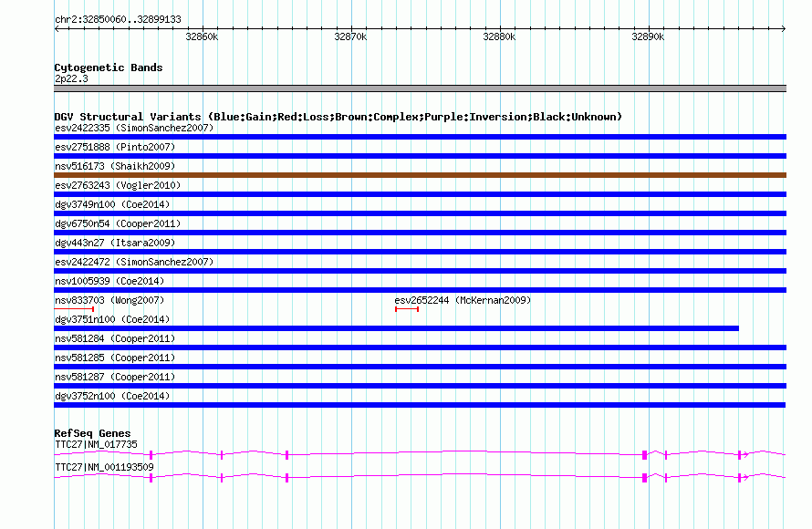The height and width of the screenshot is (529, 812).
Task: Select the nsv581287 (Cooper2011) label
Action: tap(115, 377)
